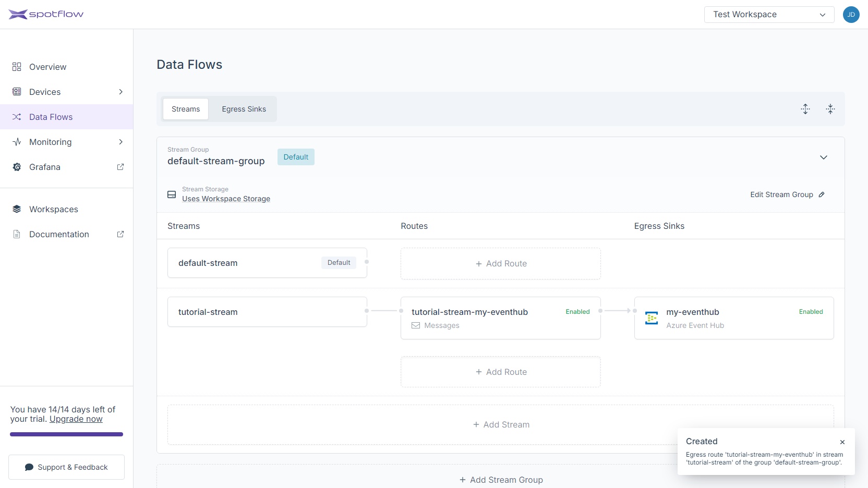Click the Monitoring pulse icon
Image resolution: width=868 pixels, height=488 pixels.
pos(17,142)
